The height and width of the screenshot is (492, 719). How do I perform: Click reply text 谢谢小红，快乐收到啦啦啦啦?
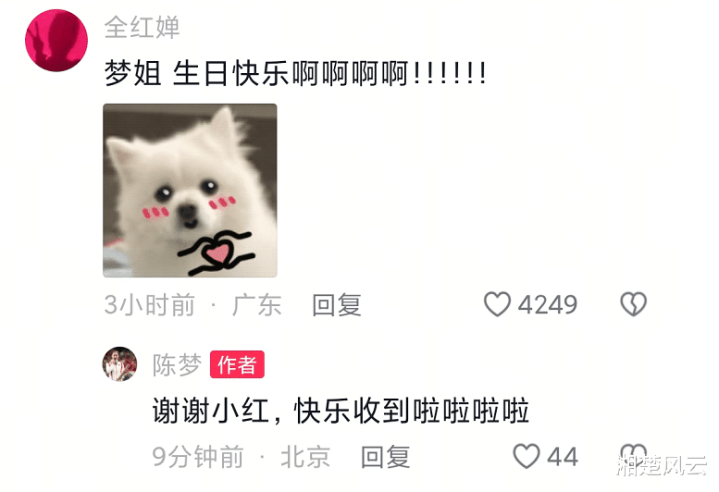coord(341,410)
